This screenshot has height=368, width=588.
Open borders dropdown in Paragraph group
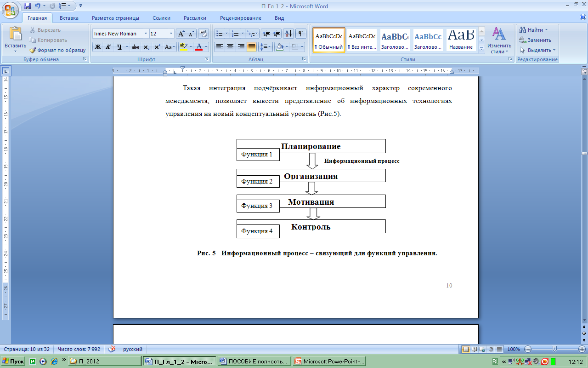301,47
